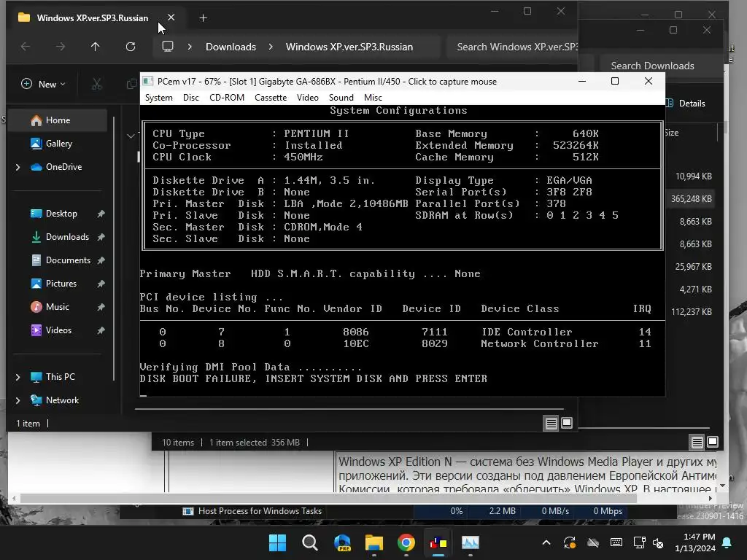Open Documents quick access folder

[x=68, y=260]
